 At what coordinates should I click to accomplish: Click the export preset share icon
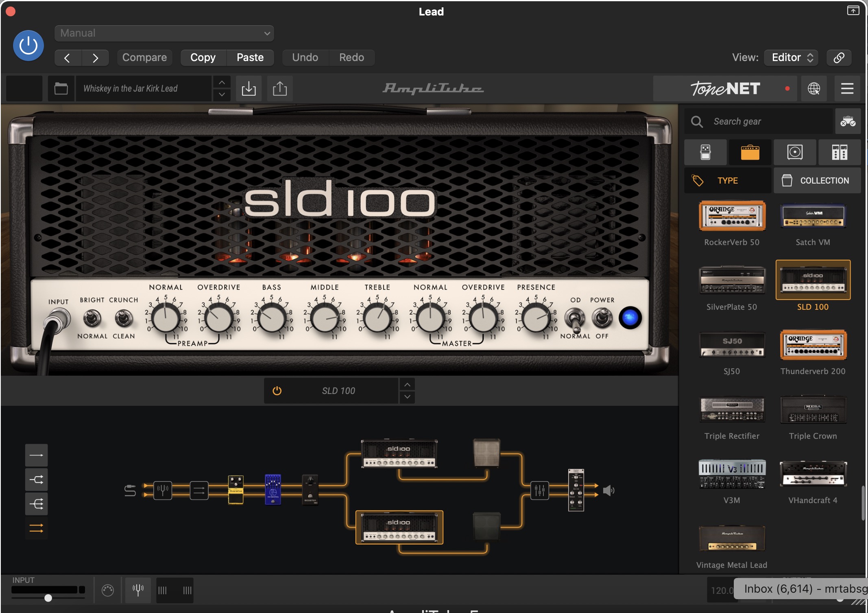tap(280, 88)
